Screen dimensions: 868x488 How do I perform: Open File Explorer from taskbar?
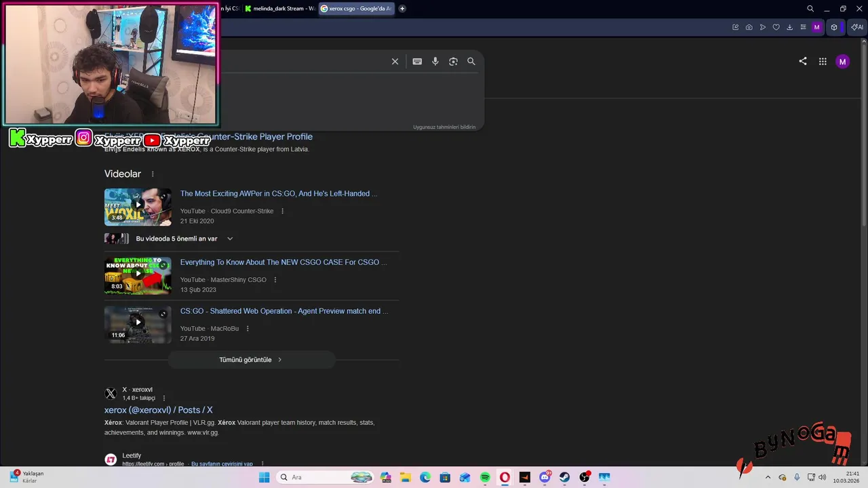406,477
